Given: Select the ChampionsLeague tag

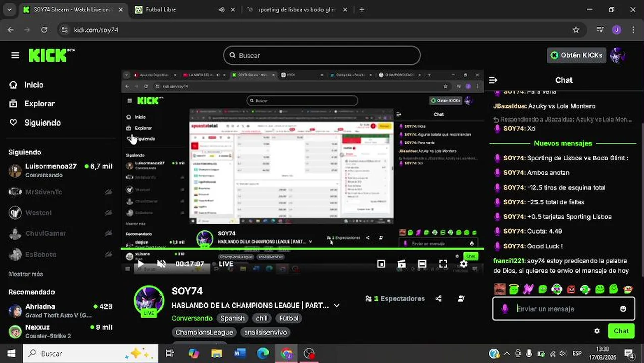Looking at the screenshot, I should pyautogui.click(x=204, y=332).
